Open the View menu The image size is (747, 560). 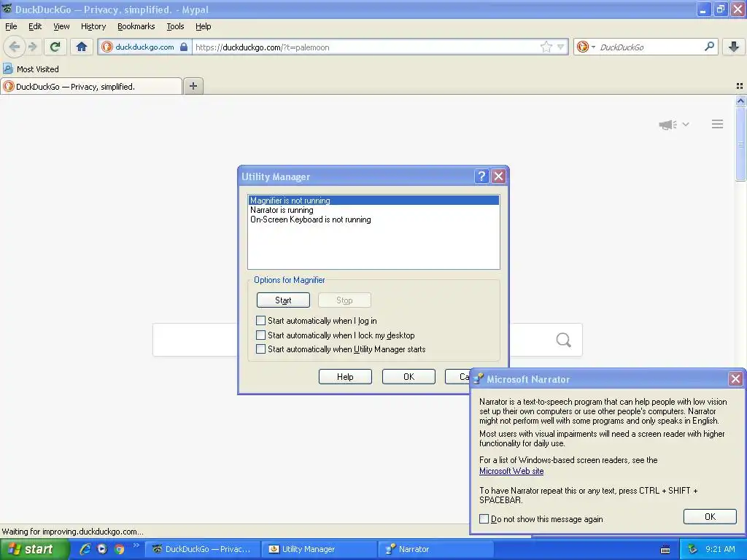tap(61, 27)
